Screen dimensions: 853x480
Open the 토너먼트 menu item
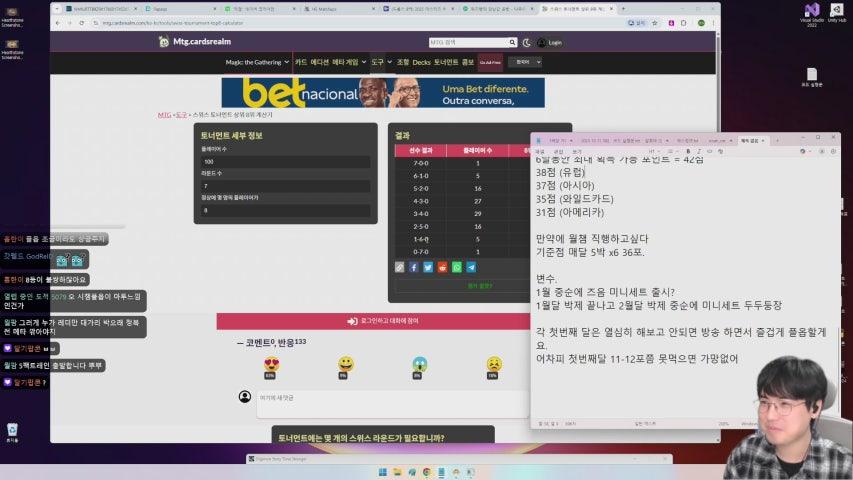pos(446,62)
